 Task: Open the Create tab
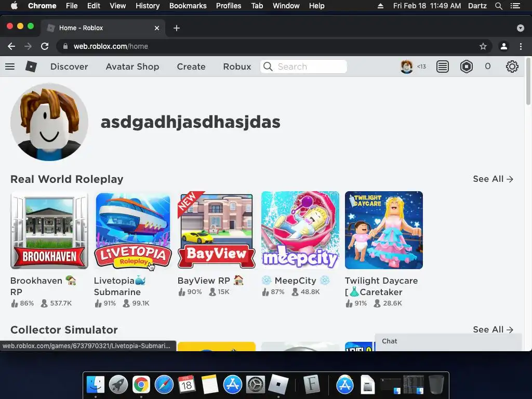coord(191,66)
